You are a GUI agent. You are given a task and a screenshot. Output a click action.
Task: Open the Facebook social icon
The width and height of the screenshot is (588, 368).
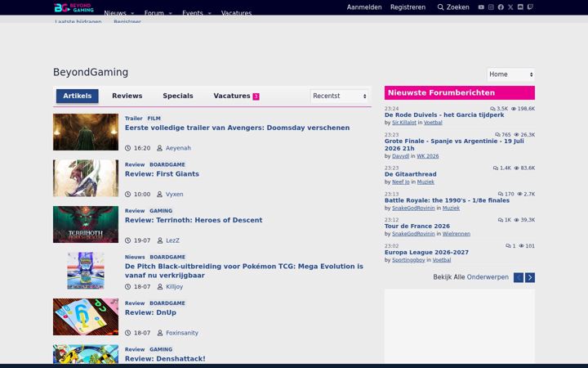pyautogui.click(x=501, y=7)
